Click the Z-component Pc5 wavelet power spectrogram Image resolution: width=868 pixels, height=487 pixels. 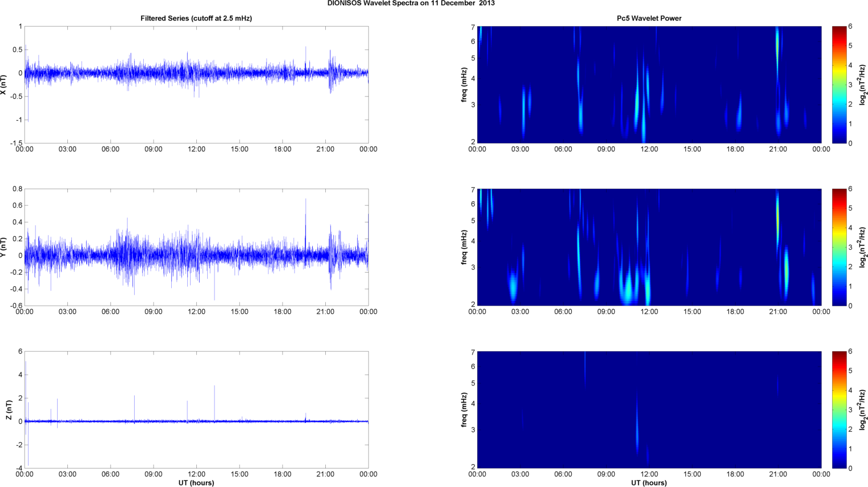(x=649, y=409)
